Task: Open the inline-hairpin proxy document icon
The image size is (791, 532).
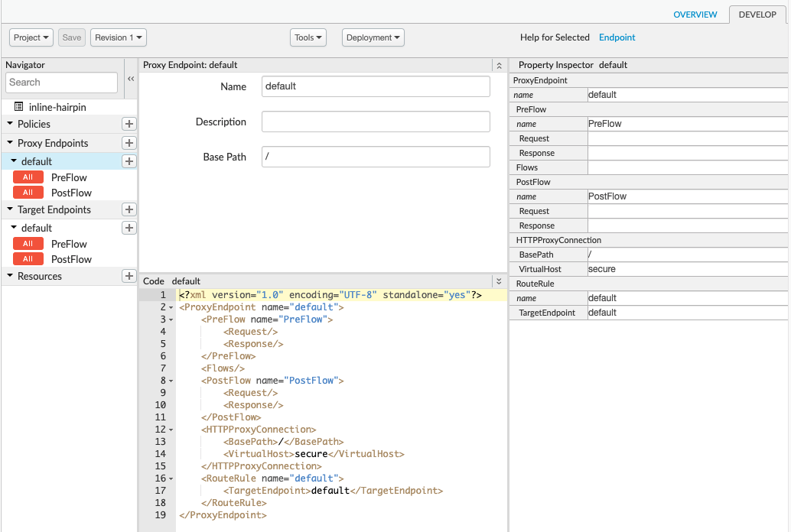Action: [x=18, y=106]
